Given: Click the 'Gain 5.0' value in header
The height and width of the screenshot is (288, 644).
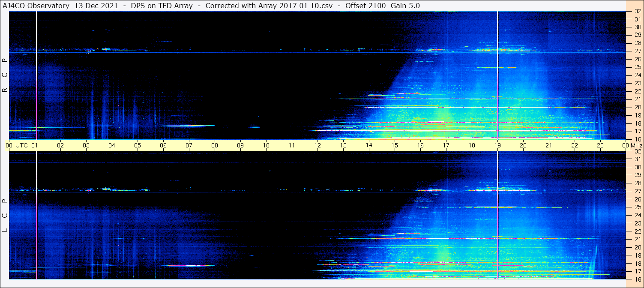Looking at the screenshot, I should click(x=405, y=6).
